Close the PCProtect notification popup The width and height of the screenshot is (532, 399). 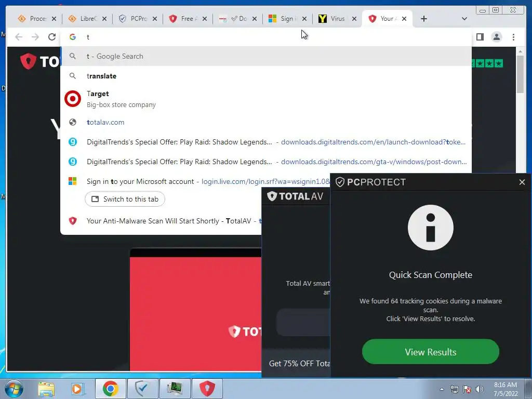pos(522,182)
